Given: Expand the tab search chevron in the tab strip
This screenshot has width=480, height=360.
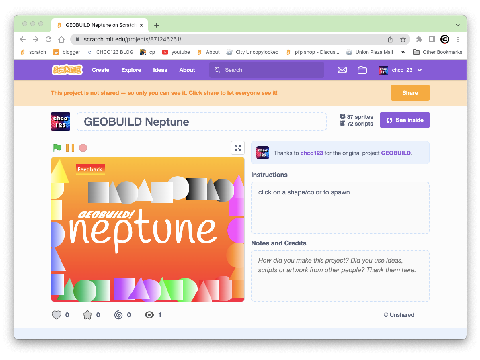Looking at the screenshot, I should [x=458, y=25].
